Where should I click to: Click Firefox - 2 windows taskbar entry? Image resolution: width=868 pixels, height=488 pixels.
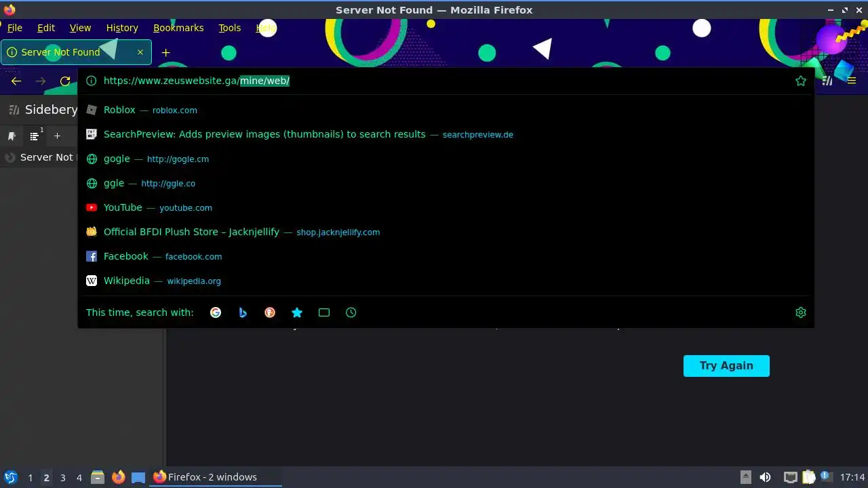pyautogui.click(x=216, y=477)
